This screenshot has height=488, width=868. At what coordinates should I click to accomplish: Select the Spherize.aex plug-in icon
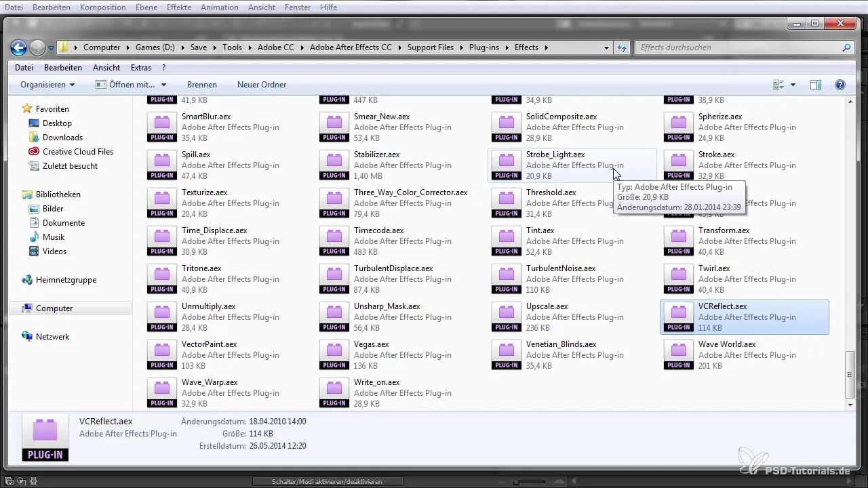678,127
